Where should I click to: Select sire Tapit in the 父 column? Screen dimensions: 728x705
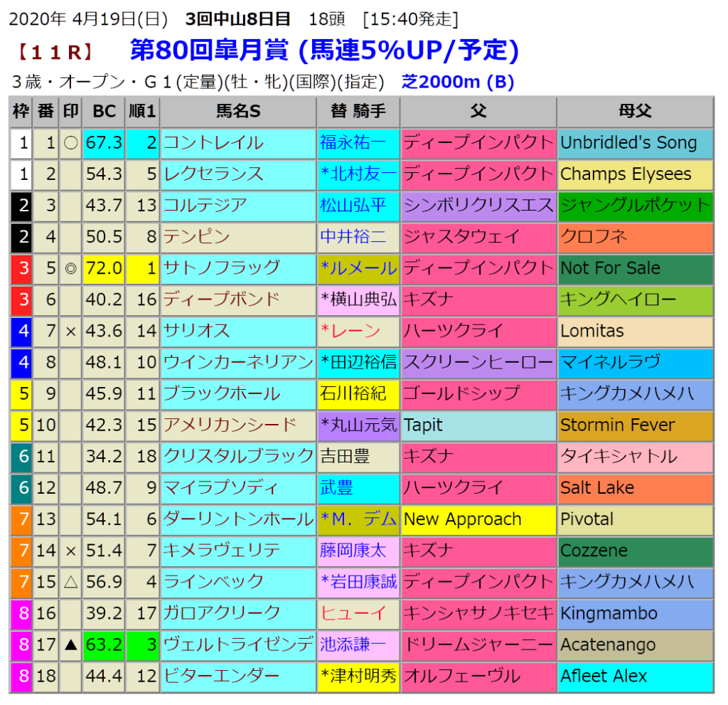424,425
